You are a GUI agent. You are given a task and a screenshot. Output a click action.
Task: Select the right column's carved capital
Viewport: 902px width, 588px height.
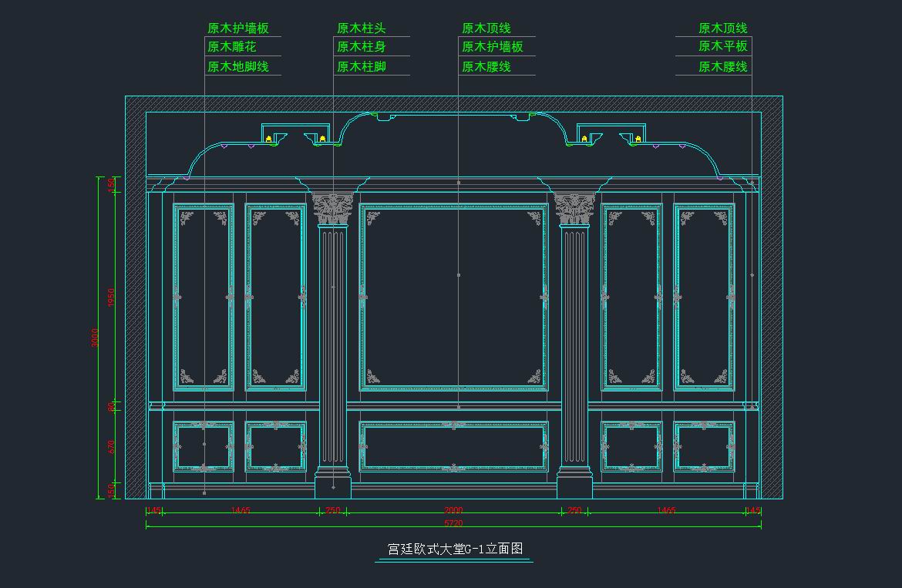[x=574, y=209]
